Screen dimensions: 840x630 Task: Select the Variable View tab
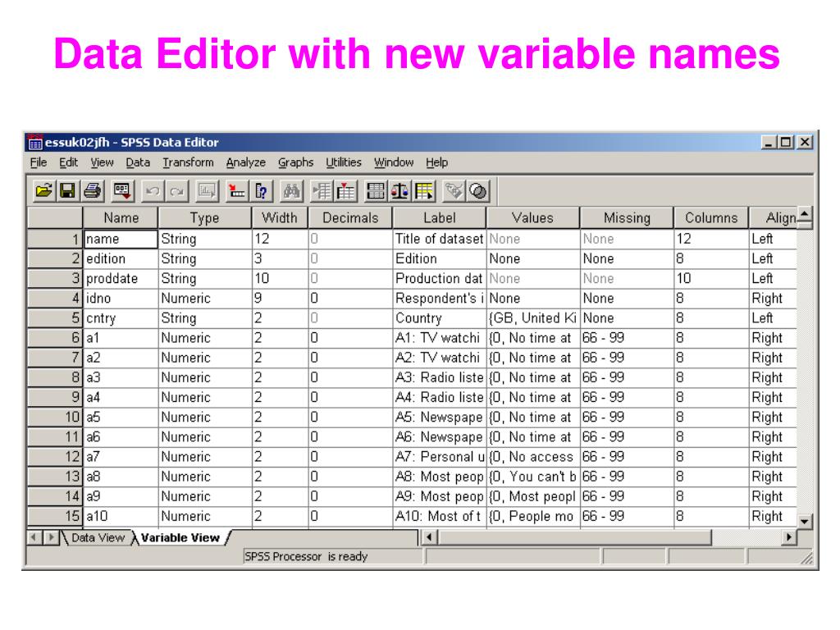[x=180, y=537]
